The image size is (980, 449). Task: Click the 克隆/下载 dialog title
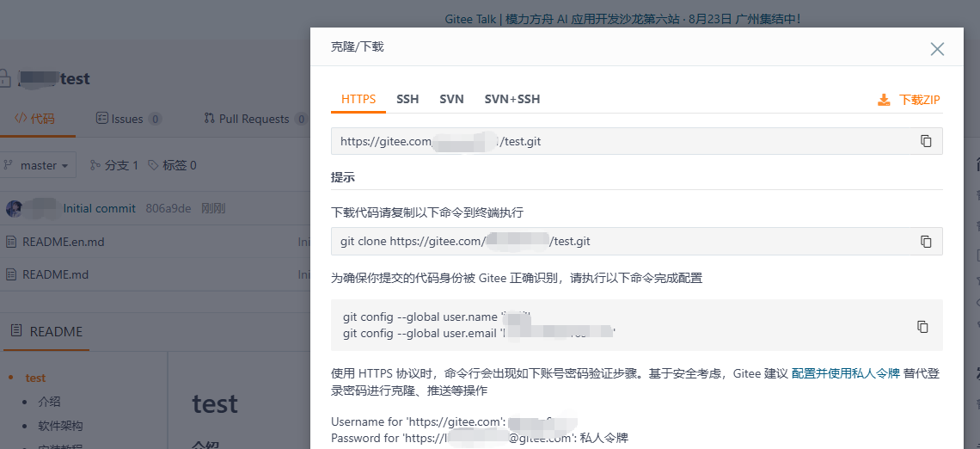coord(357,46)
